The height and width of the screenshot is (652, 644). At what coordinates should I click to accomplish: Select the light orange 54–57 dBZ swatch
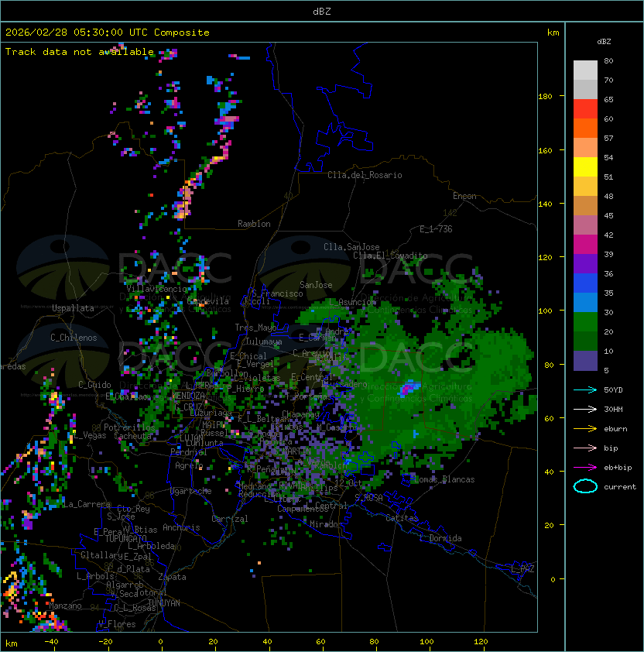(x=585, y=148)
